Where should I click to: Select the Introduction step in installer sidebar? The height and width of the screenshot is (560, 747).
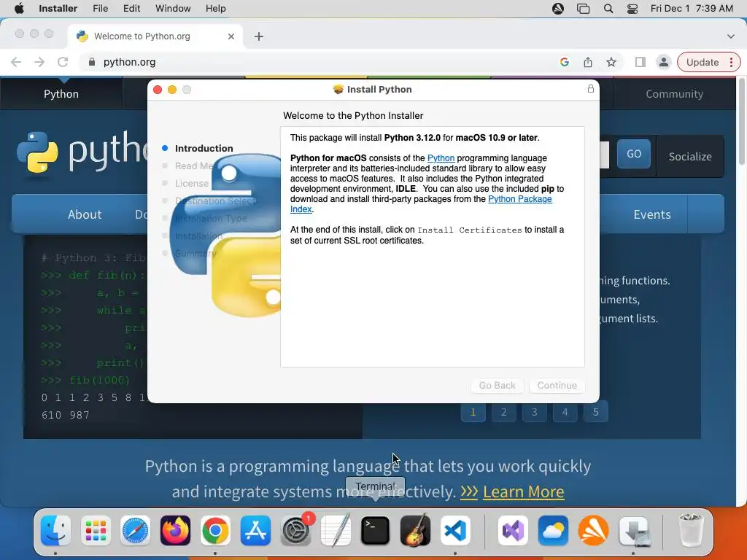click(204, 148)
